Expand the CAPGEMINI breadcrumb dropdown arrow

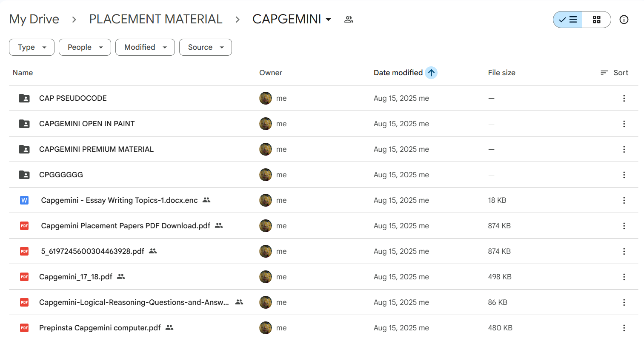[328, 19]
